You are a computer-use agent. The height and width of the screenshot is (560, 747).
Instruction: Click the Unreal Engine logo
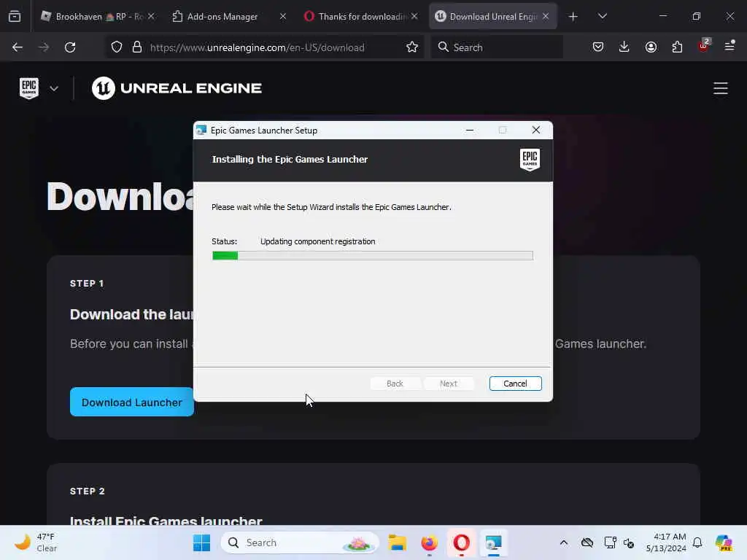click(x=177, y=88)
